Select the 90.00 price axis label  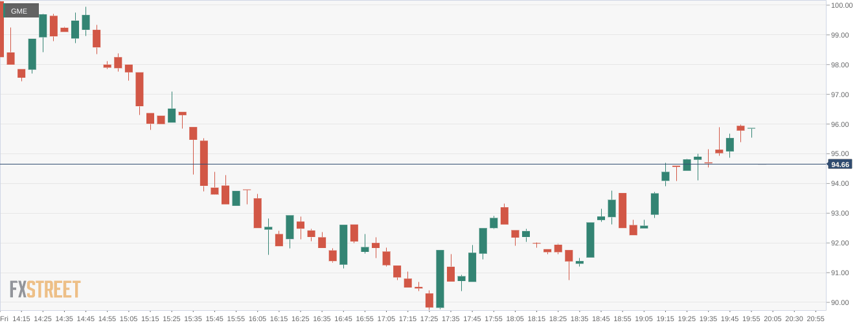(841, 302)
